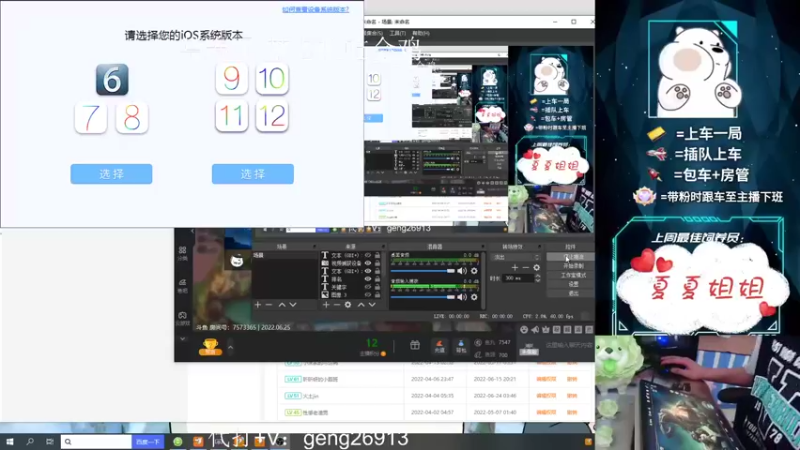Click 开始录制 in OBS controls
The height and width of the screenshot is (450, 800).
[571, 266]
